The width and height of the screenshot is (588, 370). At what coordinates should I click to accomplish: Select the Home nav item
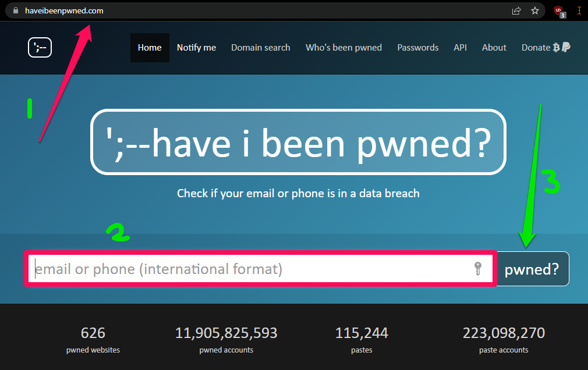coord(150,48)
